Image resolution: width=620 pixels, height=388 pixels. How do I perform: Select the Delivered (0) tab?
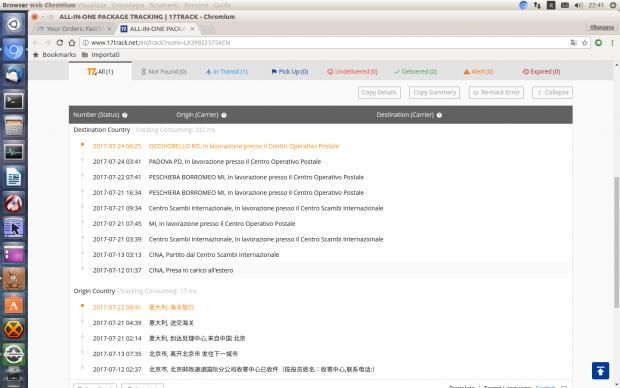click(416, 72)
